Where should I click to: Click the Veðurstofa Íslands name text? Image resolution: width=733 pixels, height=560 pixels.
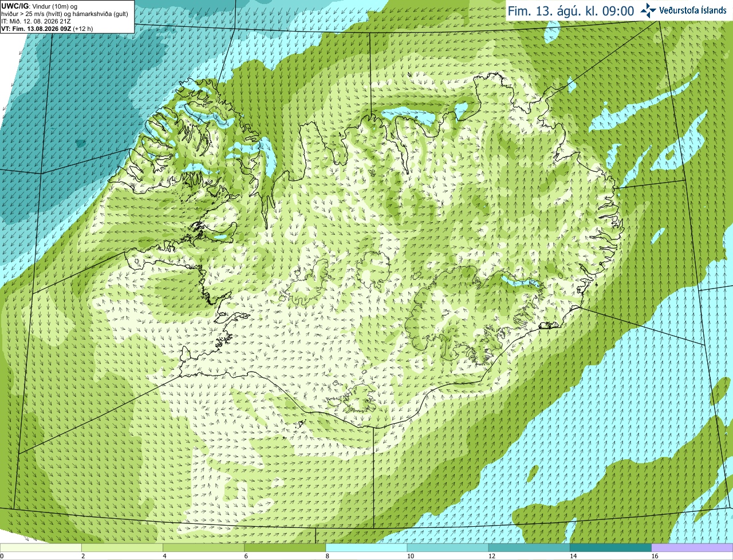(692, 10)
